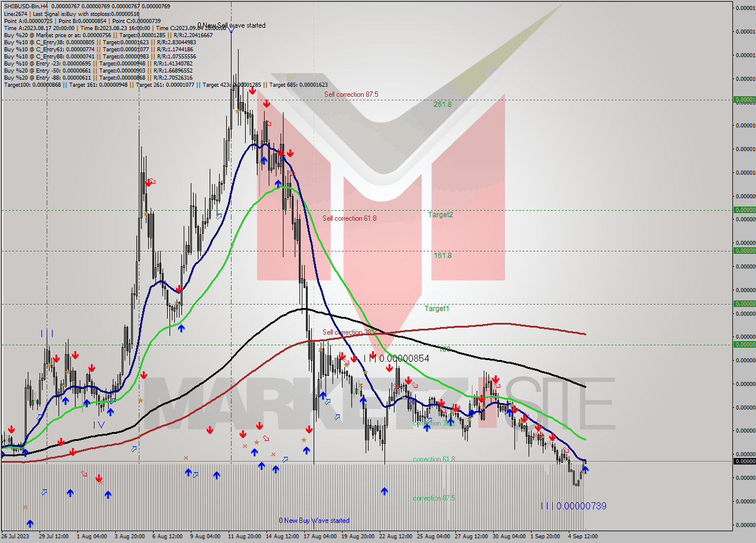Click the green '161.8' level label

click(442, 256)
